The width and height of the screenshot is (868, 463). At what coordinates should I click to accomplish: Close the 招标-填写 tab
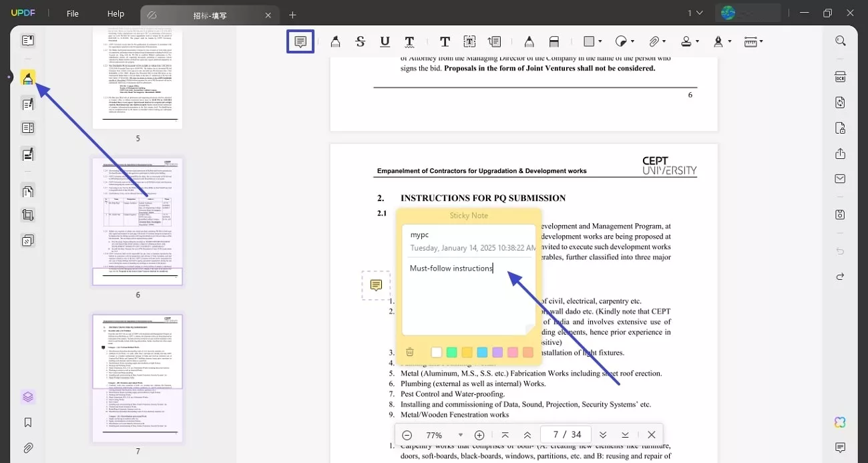click(x=268, y=15)
